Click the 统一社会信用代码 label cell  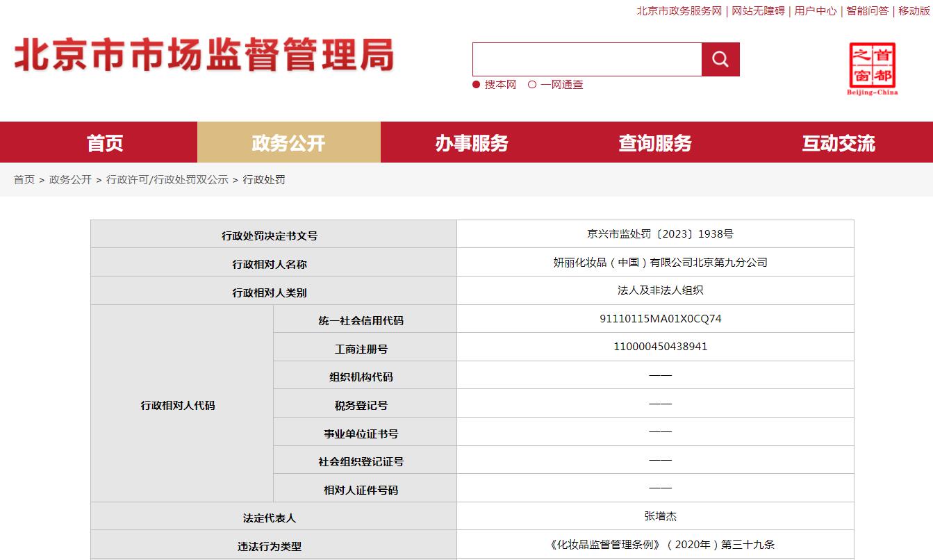[365, 319]
